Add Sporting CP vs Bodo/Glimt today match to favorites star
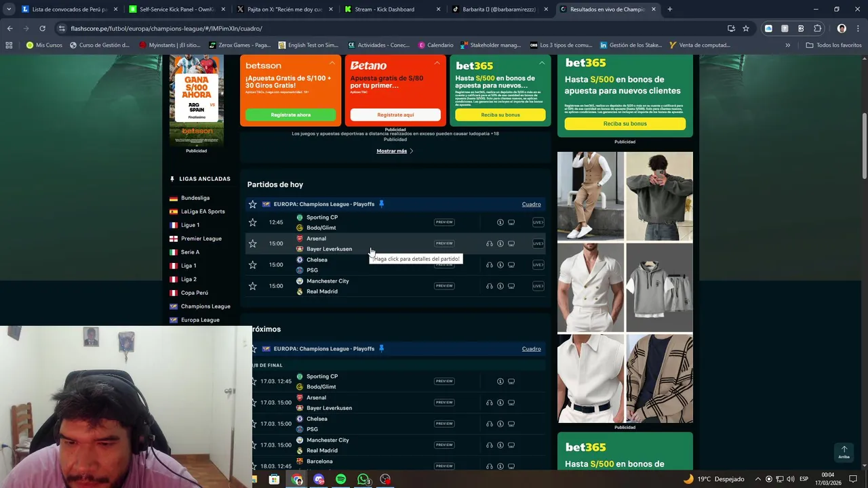The height and width of the screenshot is (488, 868). pos(252,222)
